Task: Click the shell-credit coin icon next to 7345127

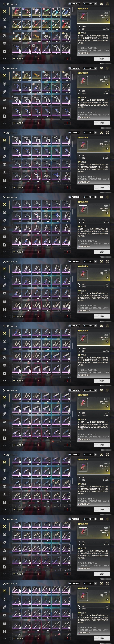Action: point(70,4)
